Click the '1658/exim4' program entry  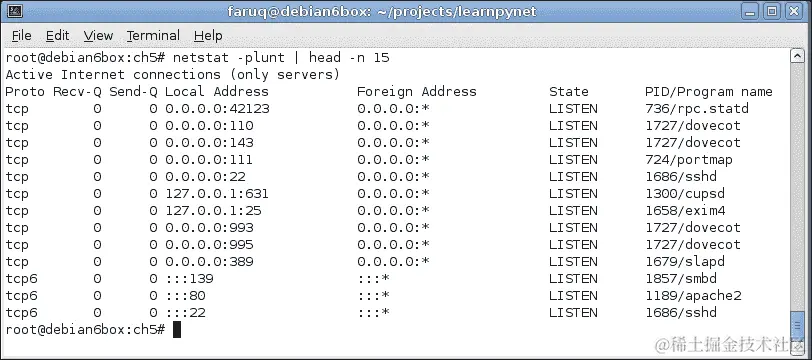pos(685,211)
